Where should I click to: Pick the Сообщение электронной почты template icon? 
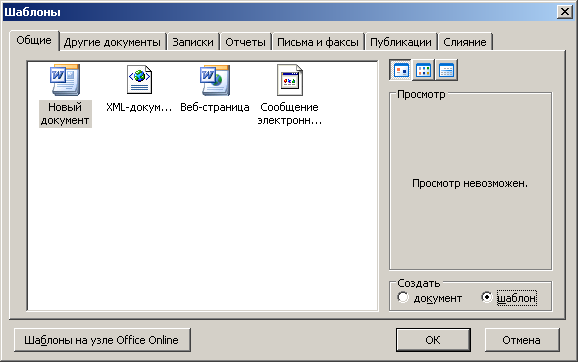[x=290, y=80]
